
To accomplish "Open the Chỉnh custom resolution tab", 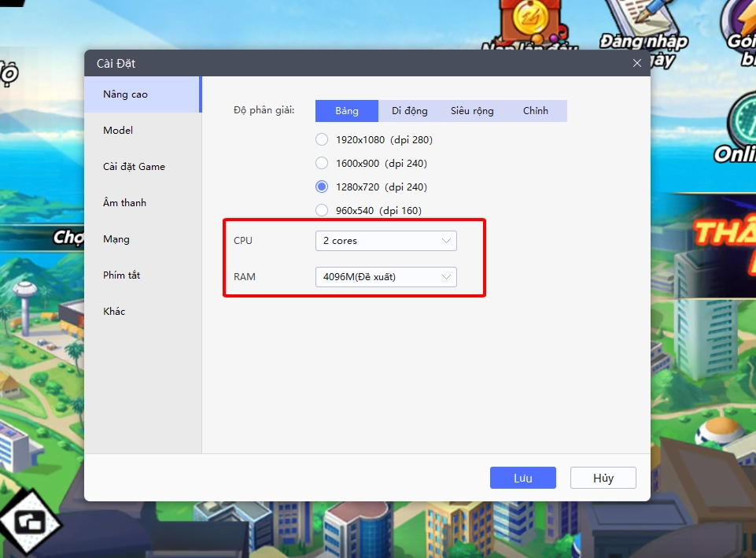I will [x=536, y=110].
